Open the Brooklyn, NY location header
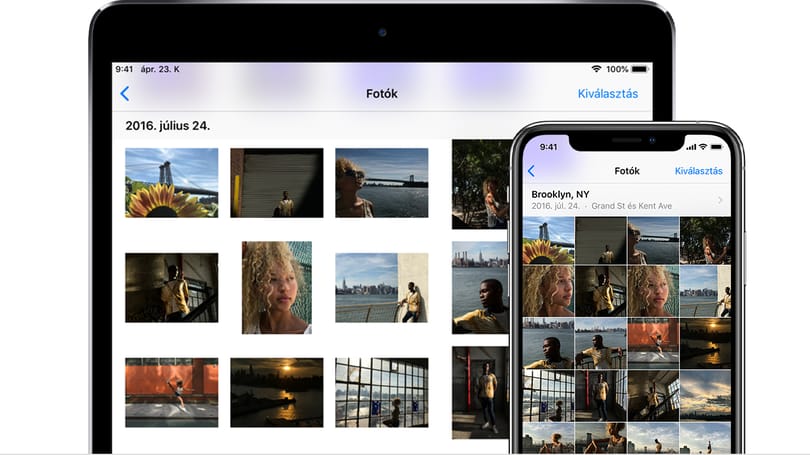Image resolution: width=810 pixels, height=455 pixels. coord(627,200)
